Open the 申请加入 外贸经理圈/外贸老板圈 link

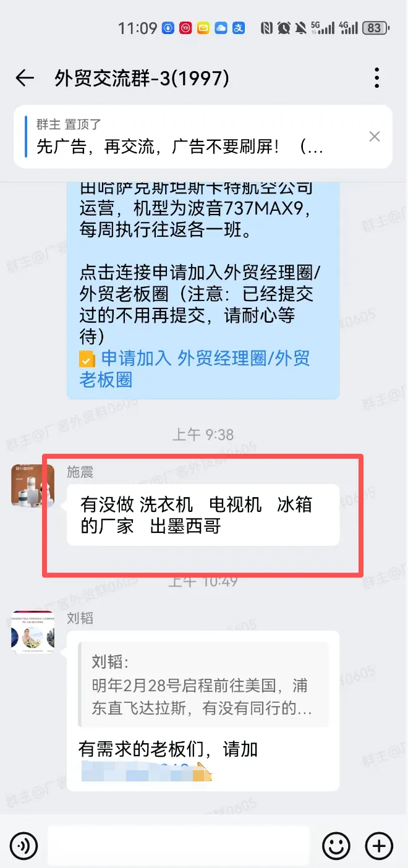click(x=195, y=368)
